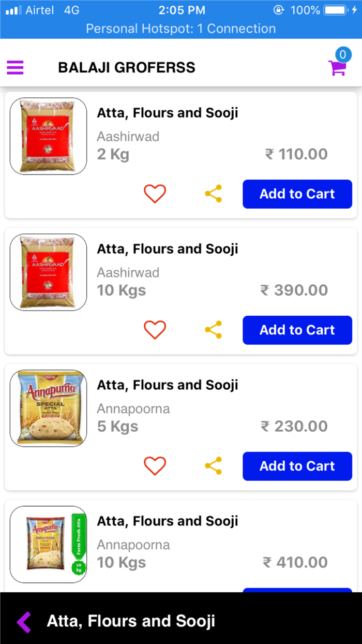This screenshot has height=644, width=362.
Task: Tap the cart item count badge
Action: [343, 54]
